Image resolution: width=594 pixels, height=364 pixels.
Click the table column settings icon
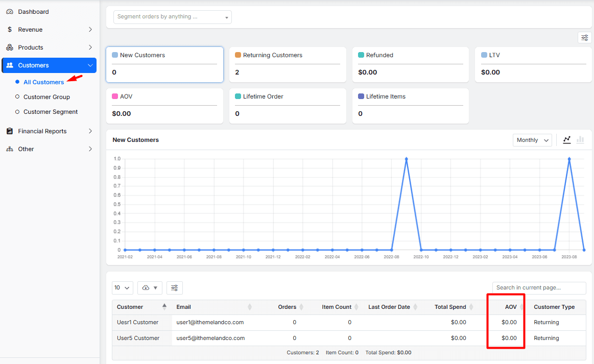(174, 288)
